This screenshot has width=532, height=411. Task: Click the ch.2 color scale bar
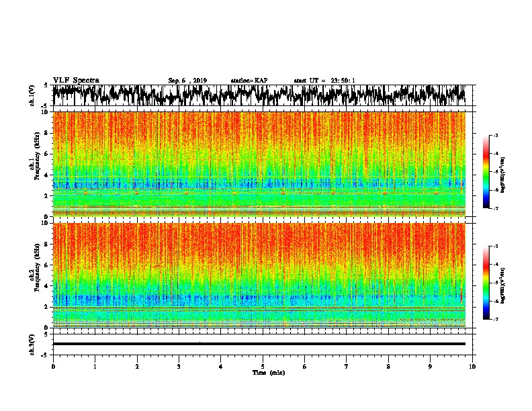[x=486, y=283]
